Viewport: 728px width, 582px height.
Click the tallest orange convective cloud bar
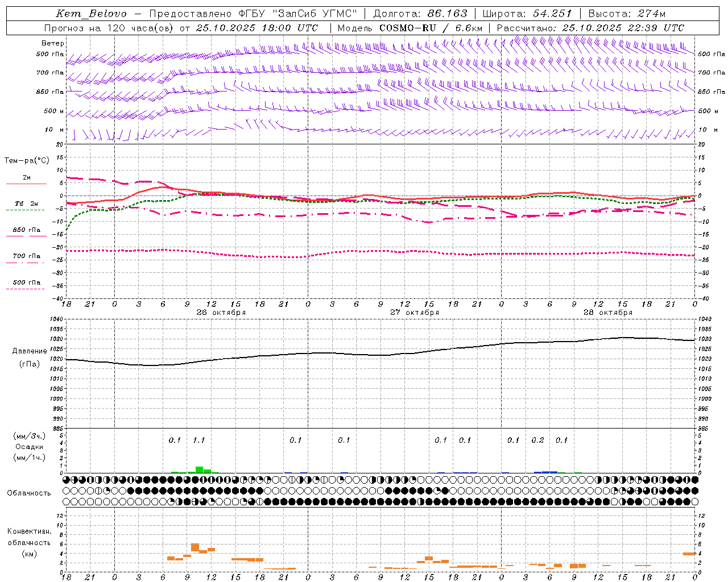coord(195,547)
